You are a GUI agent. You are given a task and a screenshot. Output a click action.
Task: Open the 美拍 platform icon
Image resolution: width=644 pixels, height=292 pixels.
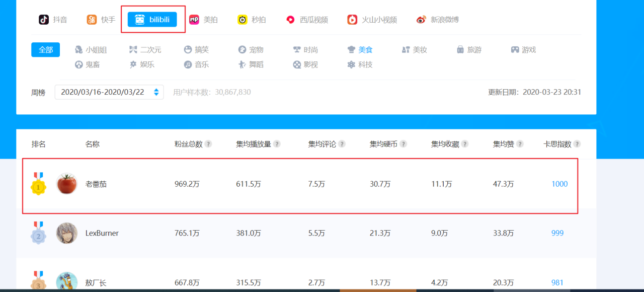(194, 20)
